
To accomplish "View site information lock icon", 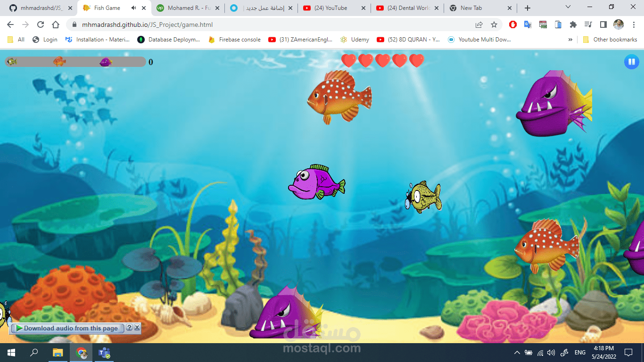I will coord(74,25).
